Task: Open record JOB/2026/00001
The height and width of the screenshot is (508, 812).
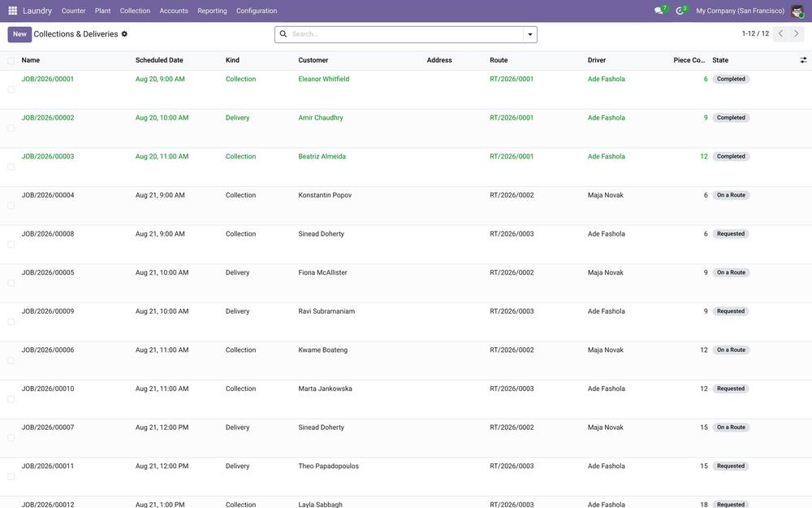Action: pos(48,79)
